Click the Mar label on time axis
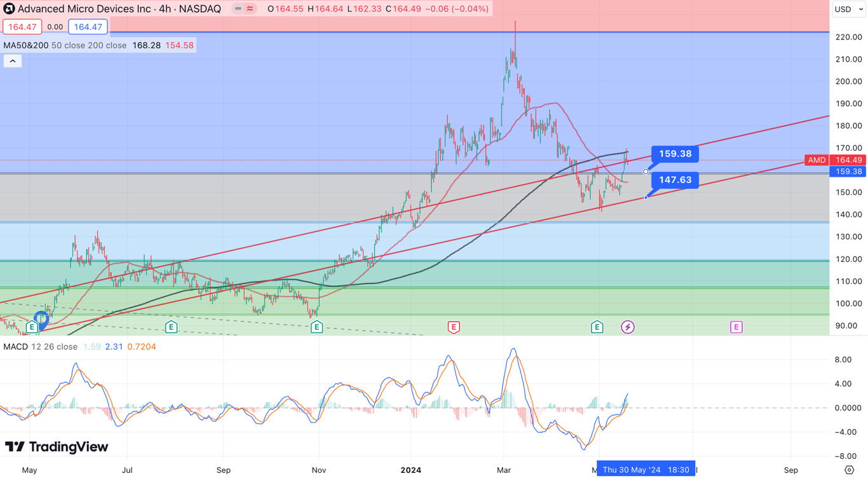 click(x=504, y=470)
